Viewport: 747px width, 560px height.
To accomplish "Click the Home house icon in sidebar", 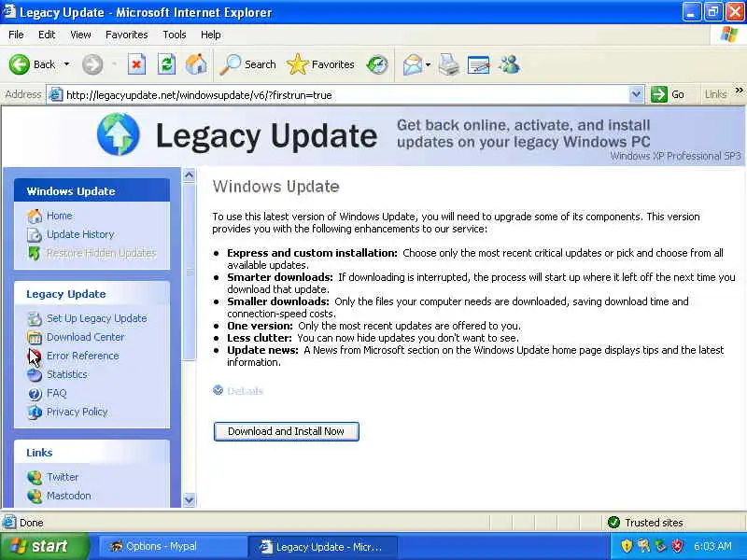I will (x=35, y=217).
